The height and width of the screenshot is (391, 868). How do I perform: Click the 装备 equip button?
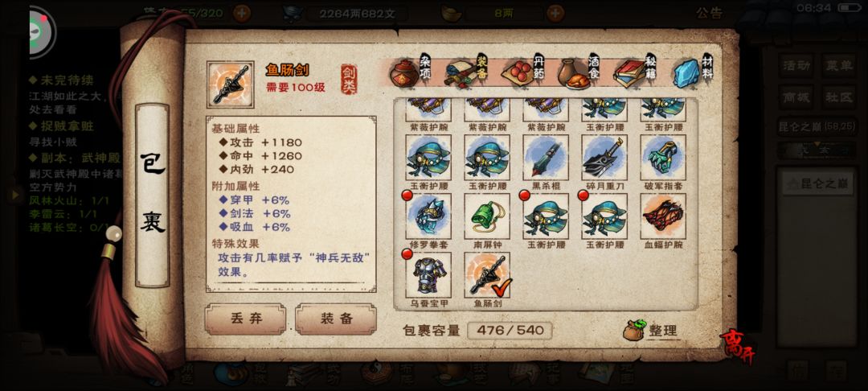336,319
